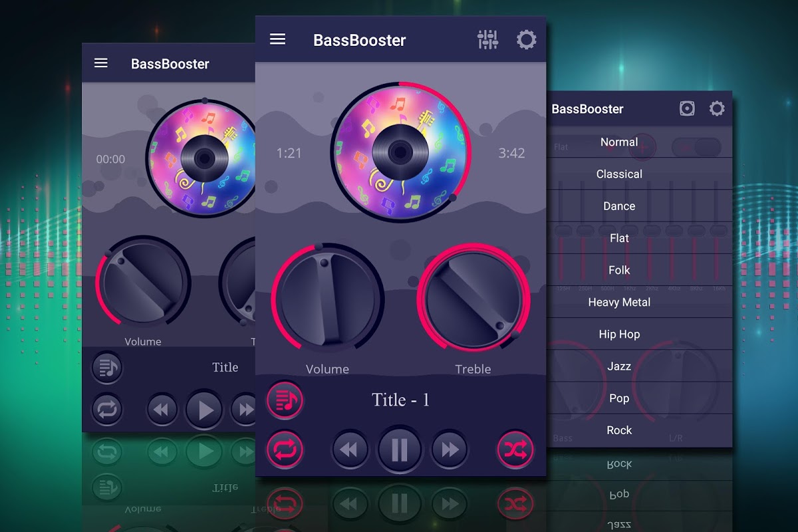The width and height of the screenshot is (798, 532).
Task: Click BassBooster title in center screen
Action: tap(360, 40)
